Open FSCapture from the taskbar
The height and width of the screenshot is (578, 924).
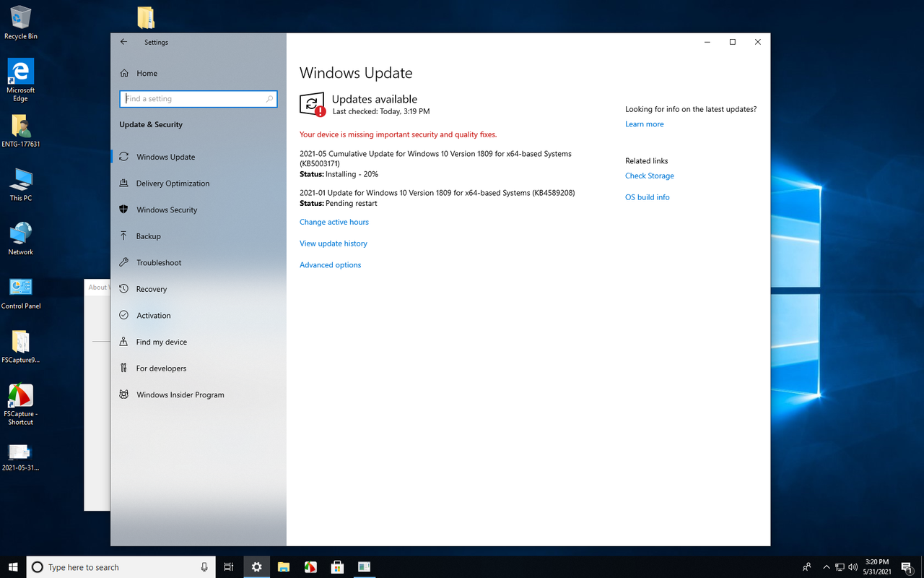[x=310, y=567]
